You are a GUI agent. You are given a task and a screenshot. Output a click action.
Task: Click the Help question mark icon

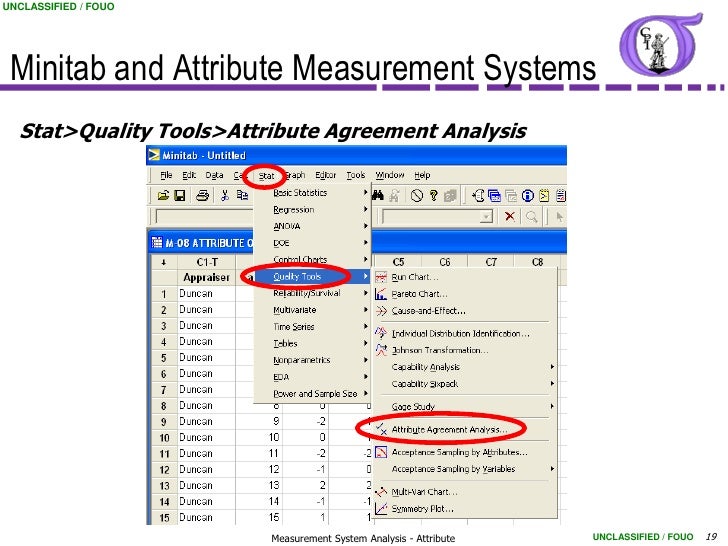click(x=434, y=196)
